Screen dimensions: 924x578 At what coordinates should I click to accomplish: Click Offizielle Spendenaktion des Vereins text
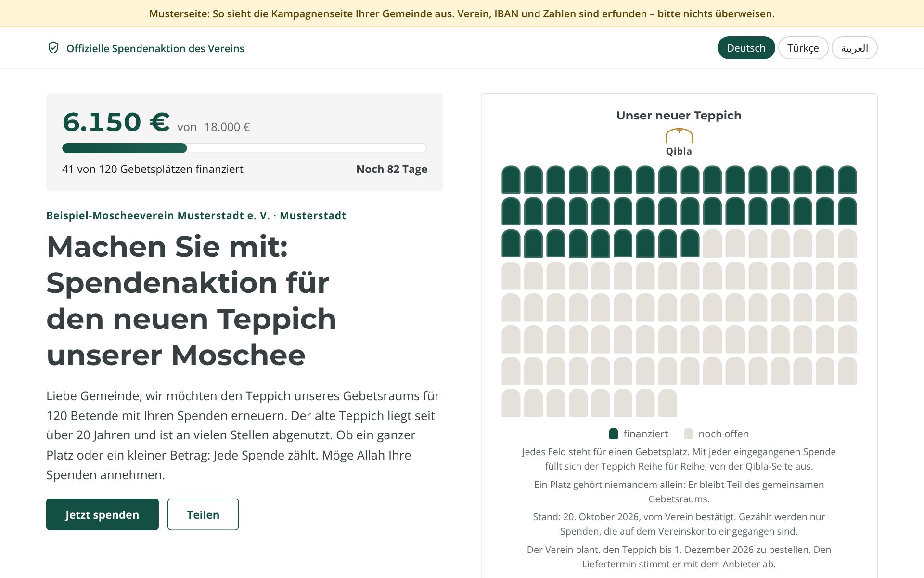point(155,48)
